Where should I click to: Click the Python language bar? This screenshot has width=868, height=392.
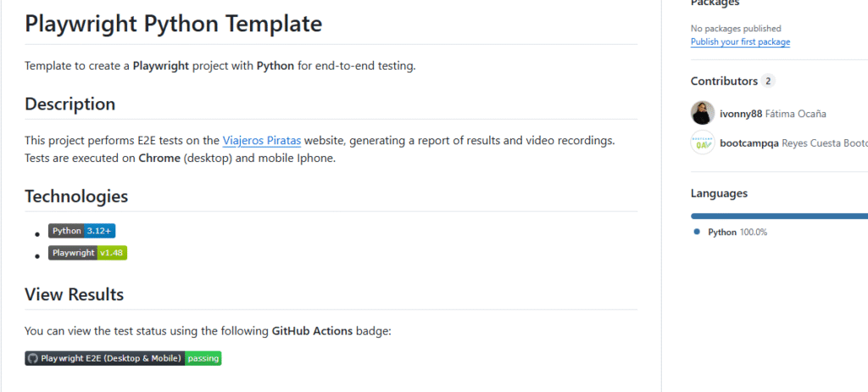coord(780,216)
